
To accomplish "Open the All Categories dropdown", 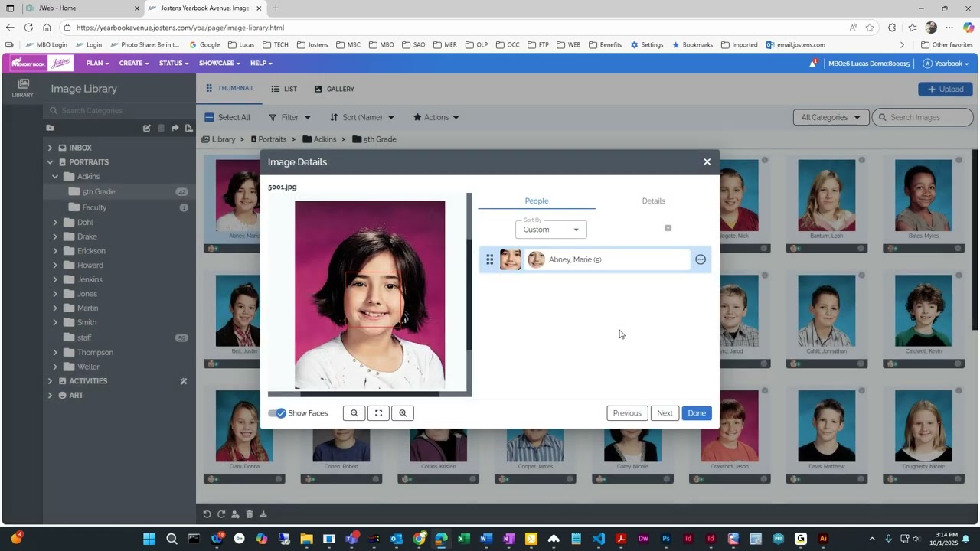I will 831,117.
